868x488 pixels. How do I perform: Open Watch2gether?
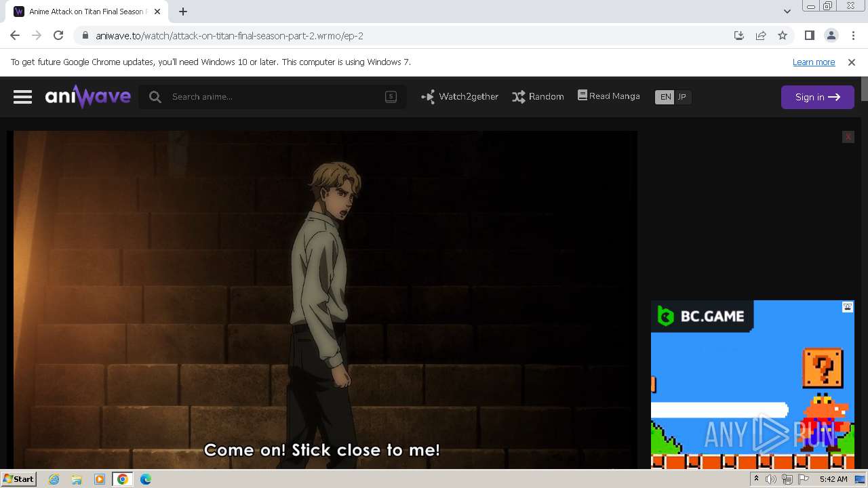(460, 97)
